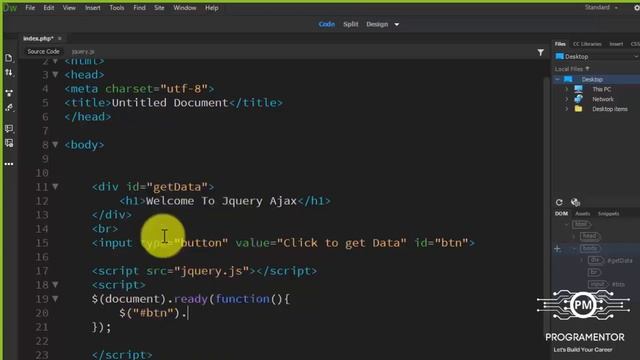This screenshot has height=360, width=640.
Task: Click the This PC computer icon
Action: pyautogui.click(x=578, y=89)
